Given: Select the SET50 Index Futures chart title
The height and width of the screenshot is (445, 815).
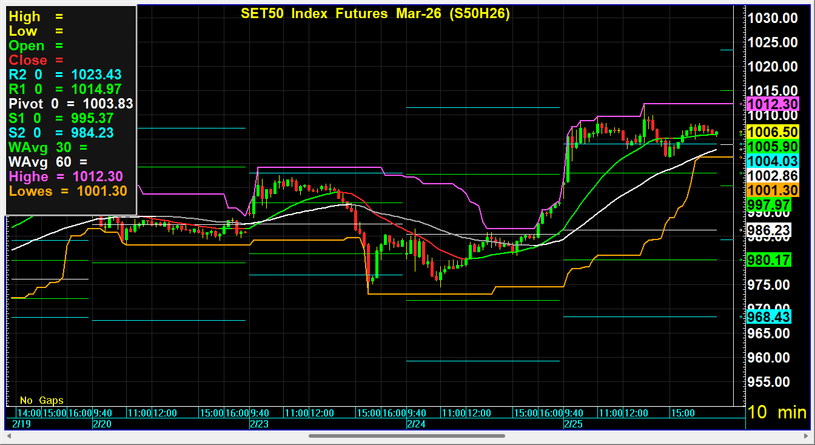Looking at the screenshot, I should click(386, 14).
